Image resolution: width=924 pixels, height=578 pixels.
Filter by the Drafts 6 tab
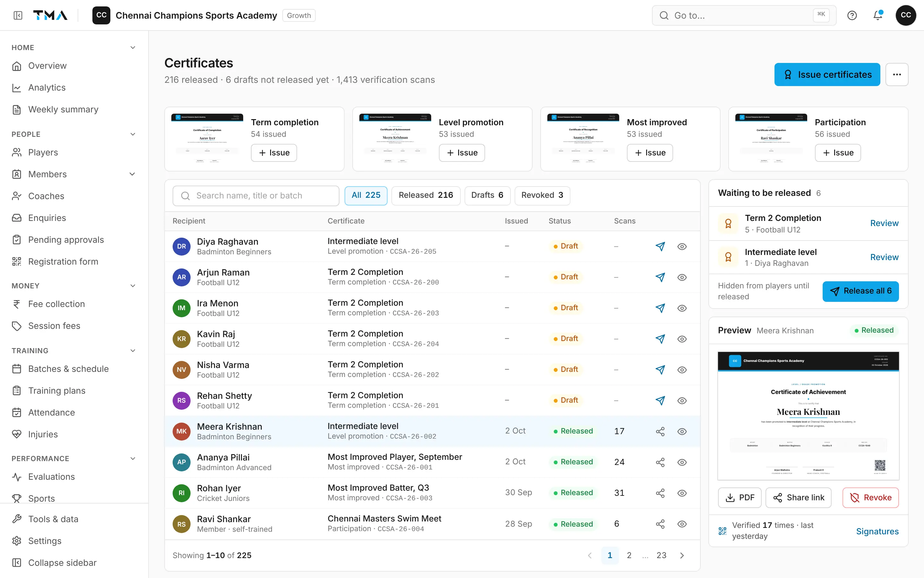(487, 195)
